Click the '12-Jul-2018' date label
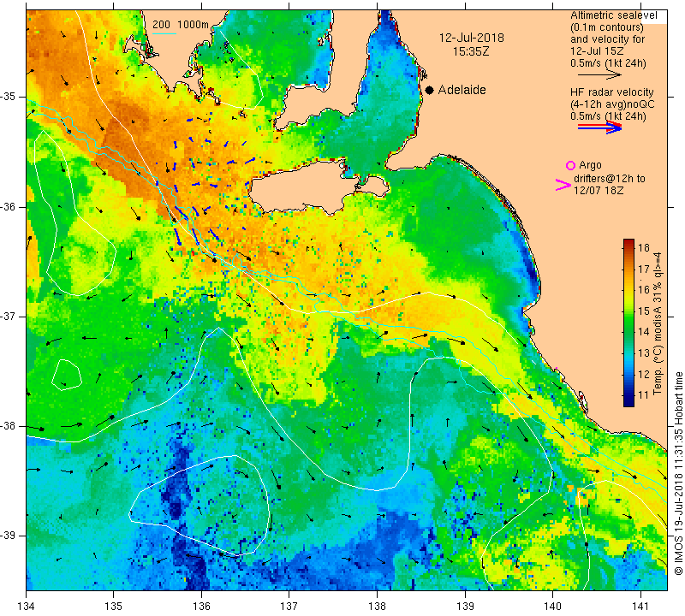This screenshot has width=685, height=616. pos(472,38)
